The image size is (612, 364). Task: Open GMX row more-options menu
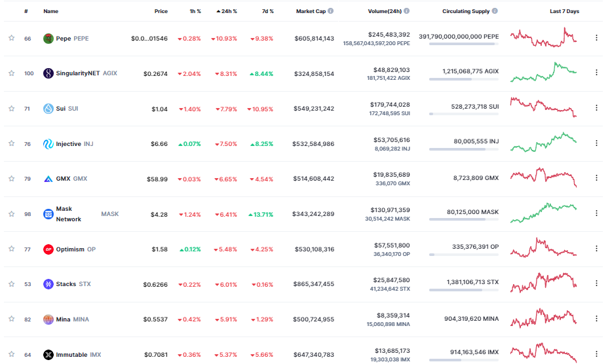(596, 177)
